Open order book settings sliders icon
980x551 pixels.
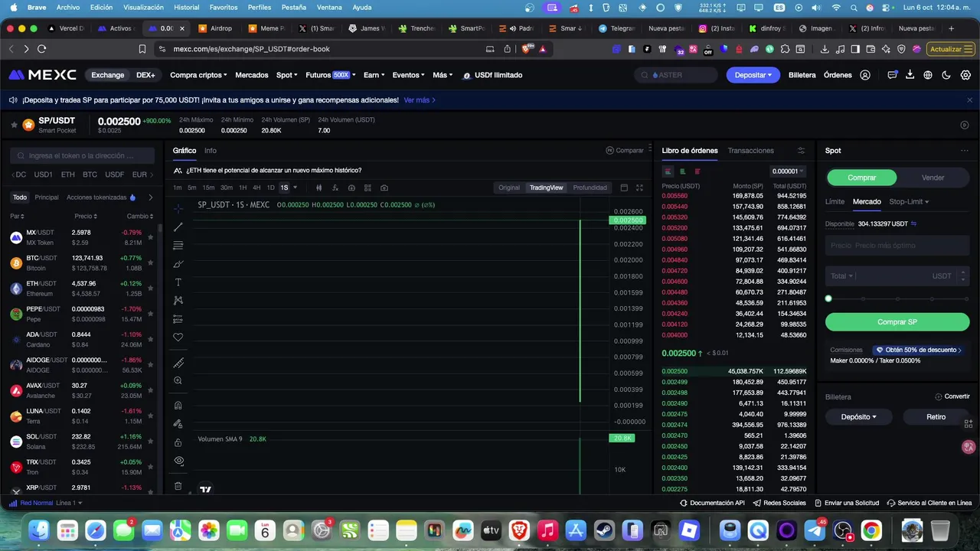click(801, 151)
